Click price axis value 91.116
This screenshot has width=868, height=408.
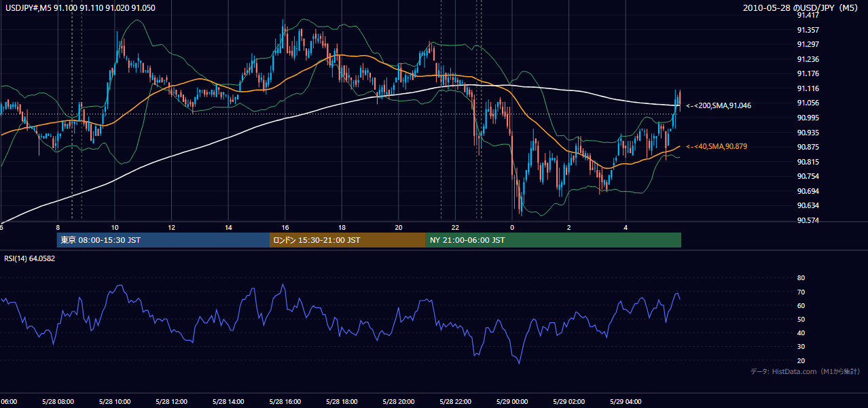pos(808,89)
